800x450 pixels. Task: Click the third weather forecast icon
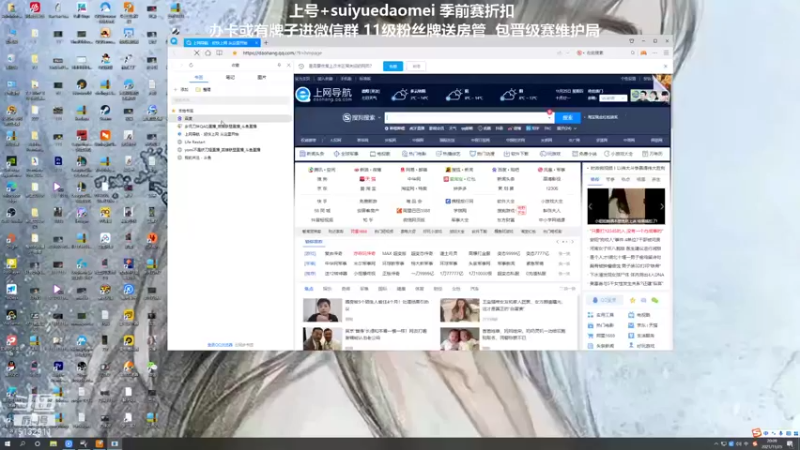(508, 94)
